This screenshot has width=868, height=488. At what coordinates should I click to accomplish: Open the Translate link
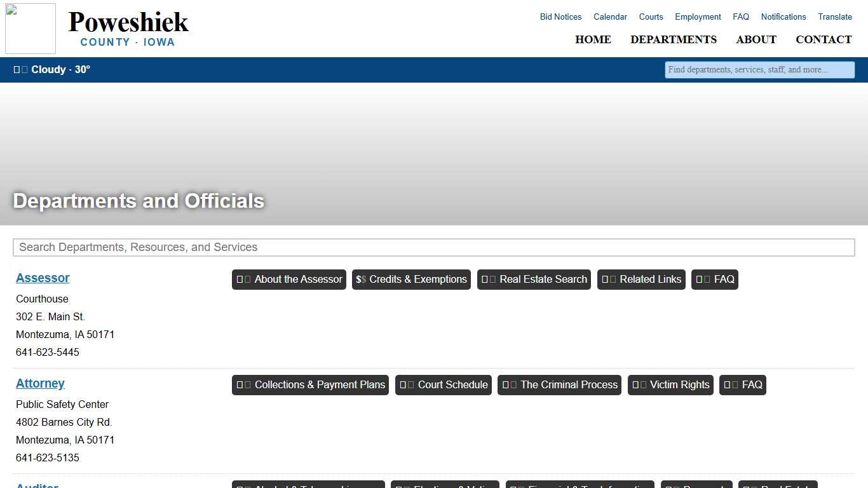pyautogui.click(x=835, y=17)
